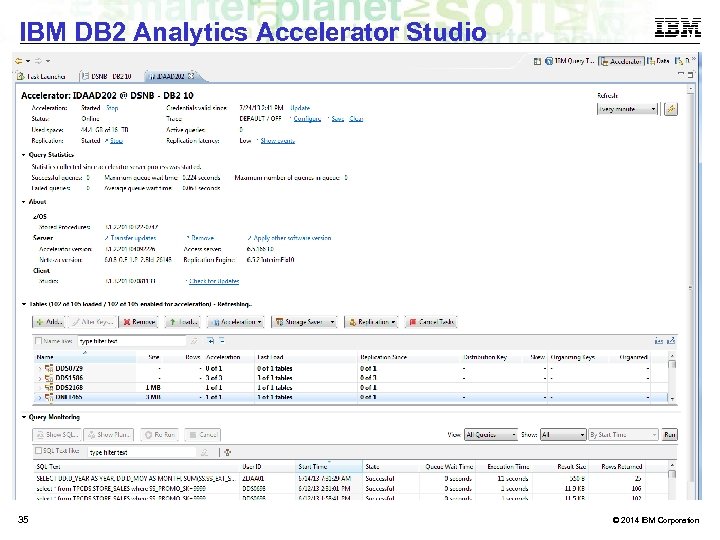Click the collapse all icon beside table filter
This screenshot has height=540, width=720.
tap(222, 341)
